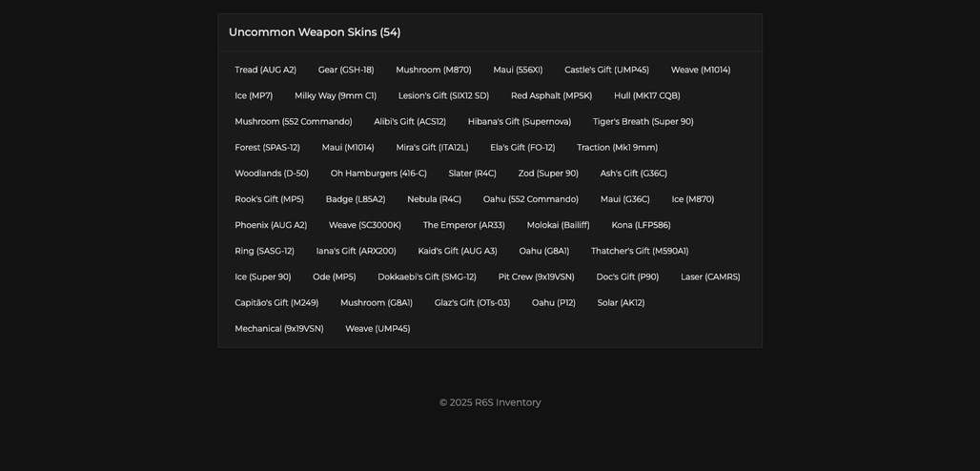Select Badge (L85A2) skin
The height and width of the screenshot is (471, 980).
[356, 199]
